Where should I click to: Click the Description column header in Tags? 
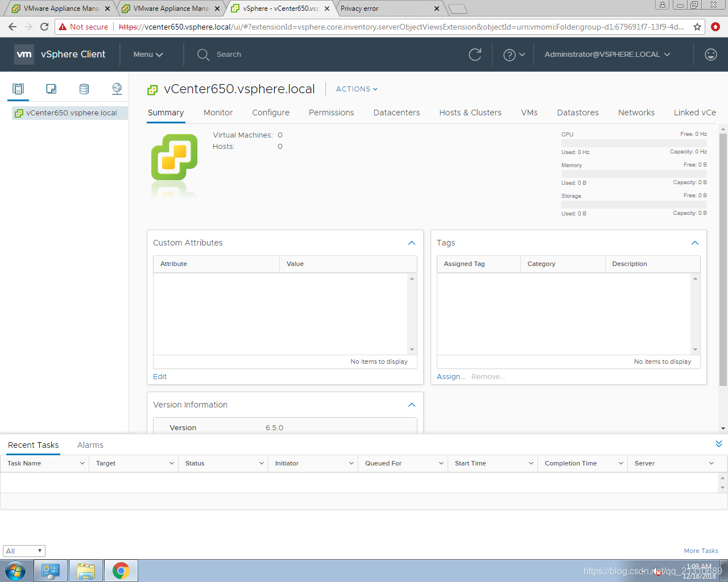click(652, 264)
